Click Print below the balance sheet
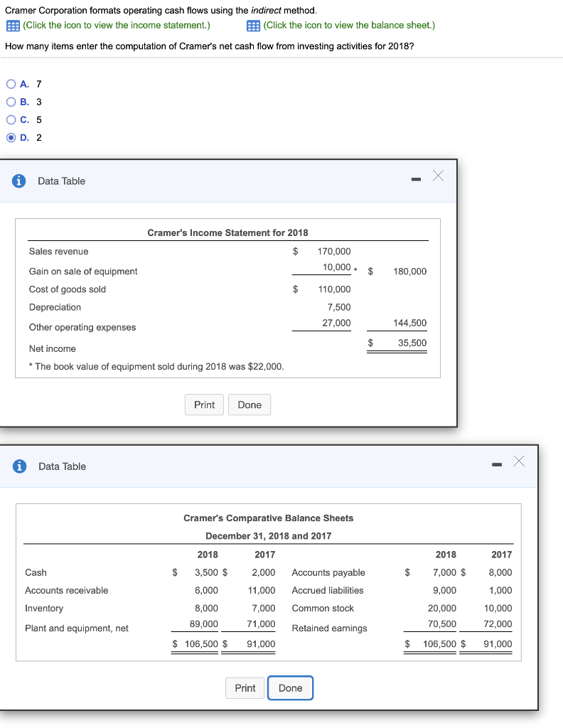This screenshot has width=563, height=728. [x=245, y=687]
